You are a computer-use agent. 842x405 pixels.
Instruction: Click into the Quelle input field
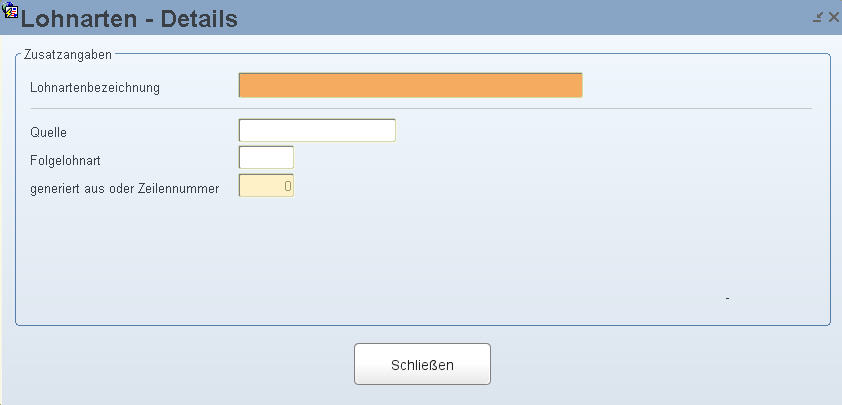tap(317, 131)
